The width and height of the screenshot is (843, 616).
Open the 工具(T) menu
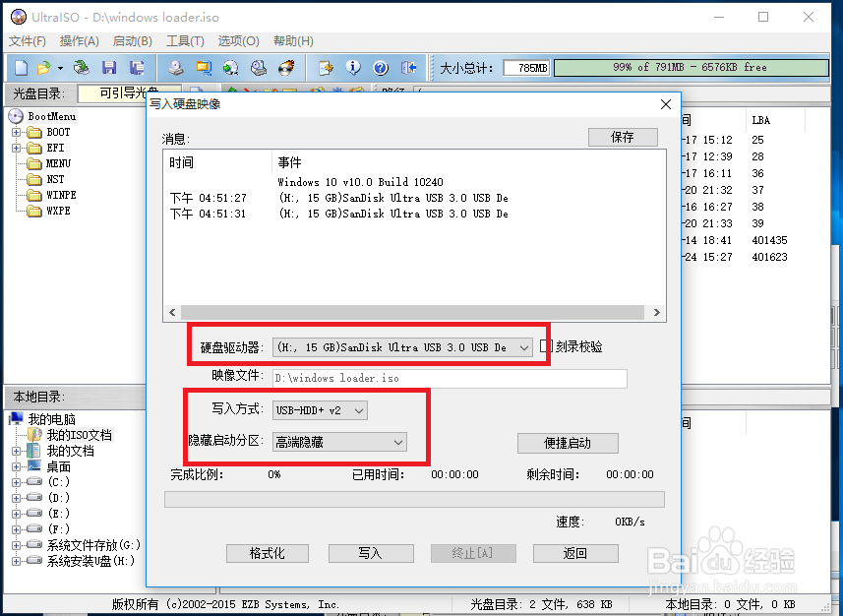[x=187, y=41]
